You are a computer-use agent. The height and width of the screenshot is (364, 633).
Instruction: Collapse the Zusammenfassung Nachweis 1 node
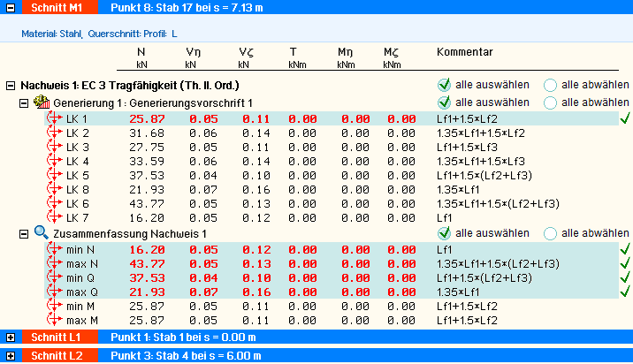tap(25, 233)
